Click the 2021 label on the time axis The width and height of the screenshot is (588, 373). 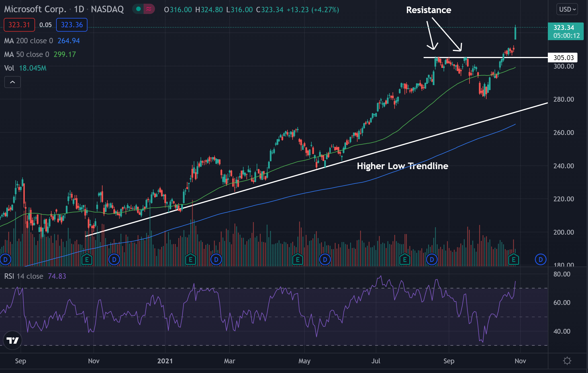pyautogui.click(x=165, y=361)
